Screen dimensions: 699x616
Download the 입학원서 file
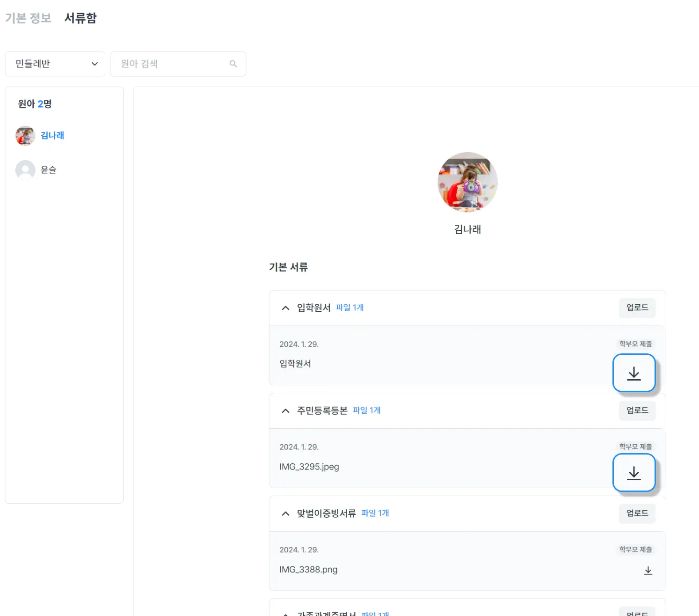point(634,373)
